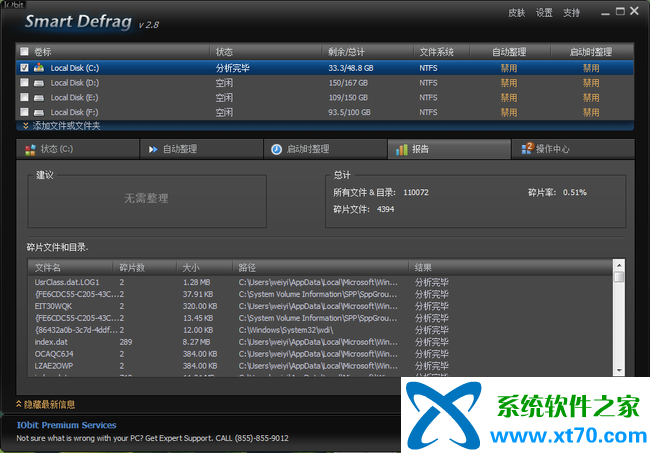Select the LZAE2OWP file row
Viewport: 650px width, 453px height.
coord(320,366)
